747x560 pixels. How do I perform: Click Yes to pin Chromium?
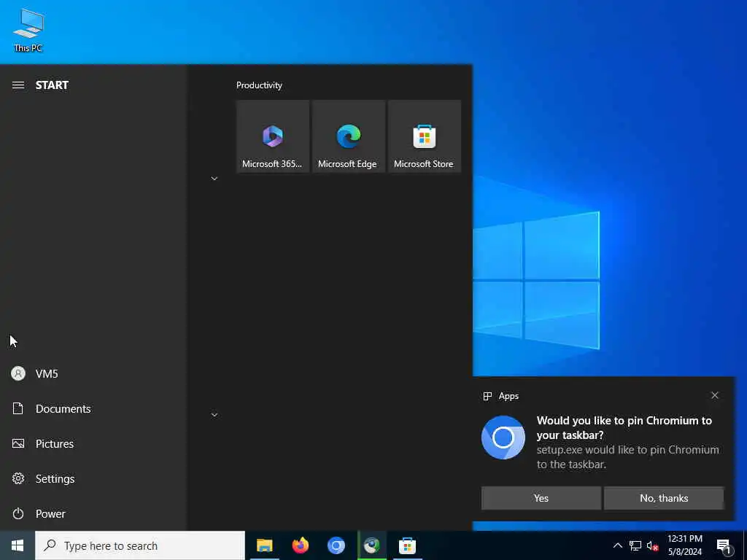point(541,498)
